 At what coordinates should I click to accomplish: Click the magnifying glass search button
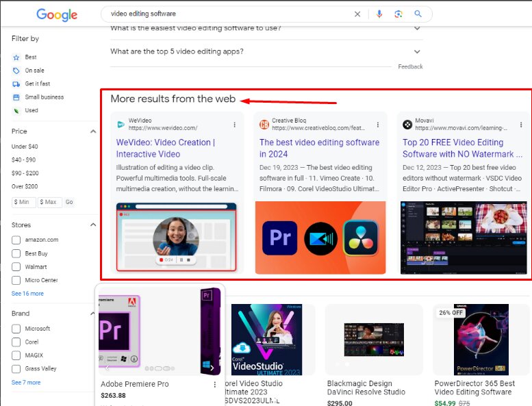coord(418,14)
